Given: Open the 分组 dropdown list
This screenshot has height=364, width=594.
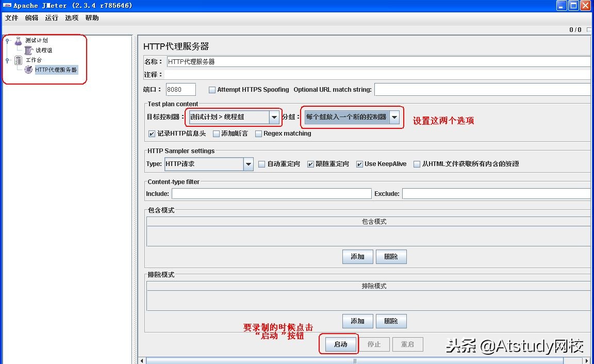Looking at the screenshot, I should click(x=394, y=117).
